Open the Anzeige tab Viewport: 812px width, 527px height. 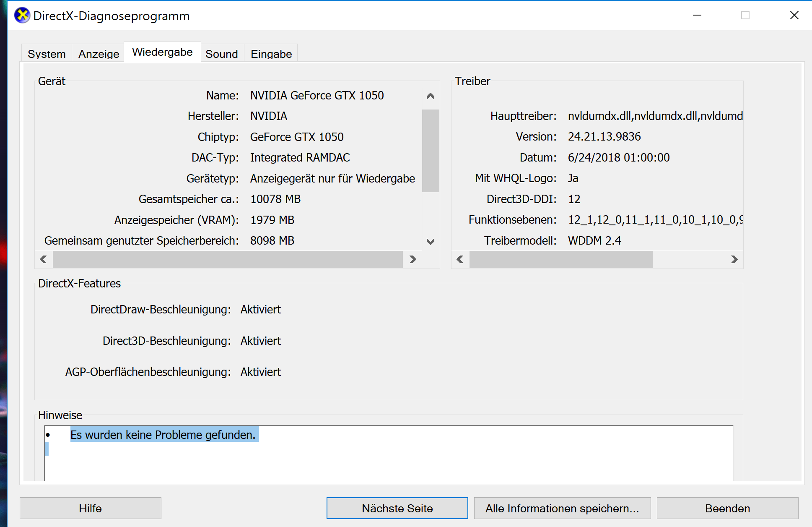click(99, 54)
